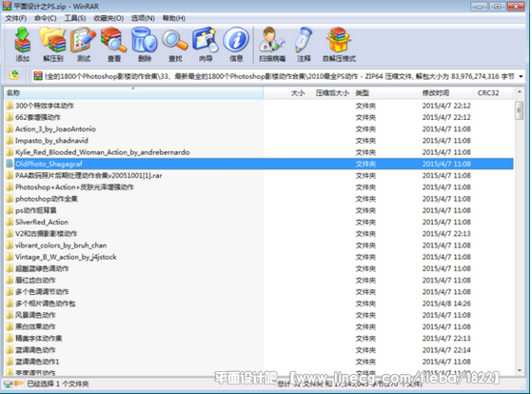Sort by Name (名称) column header
Viewport: 532px width, 394px height.
(133, 93)
